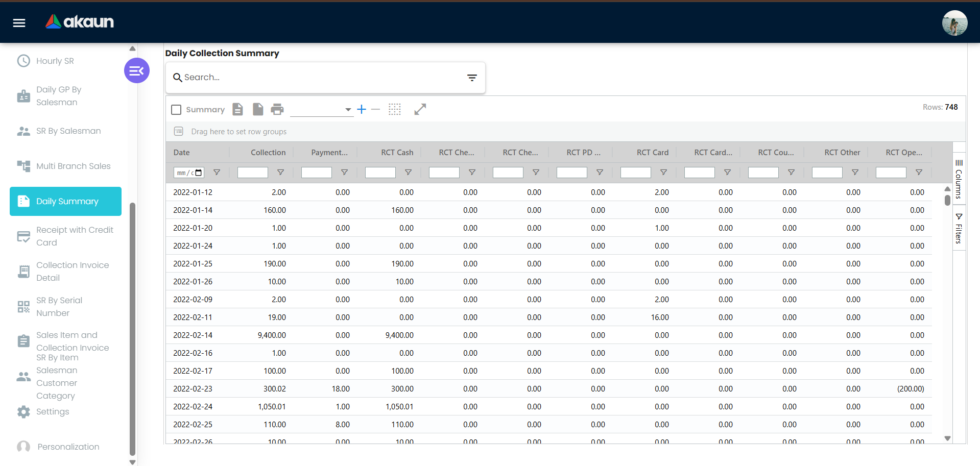Image resolution: width=980 pixels, height=466 pixels.
Task: Open the Collection column filter funnel
Action: tap(281, 173)
